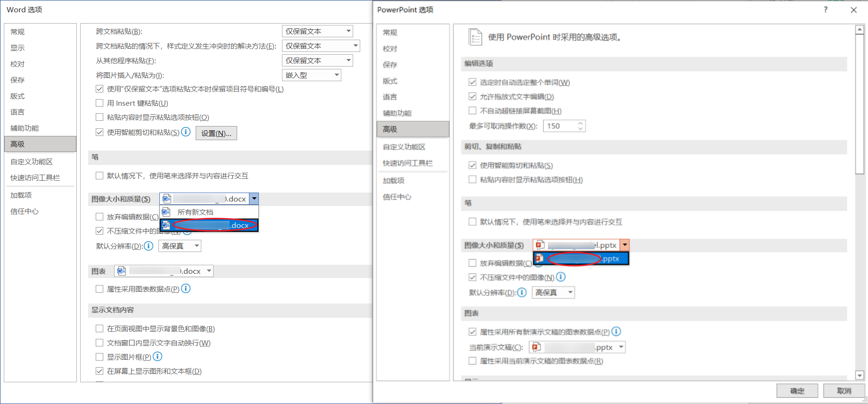Click PowerPoint options scrollbar up arrow
868x404 pixels.
coord(860,30)
